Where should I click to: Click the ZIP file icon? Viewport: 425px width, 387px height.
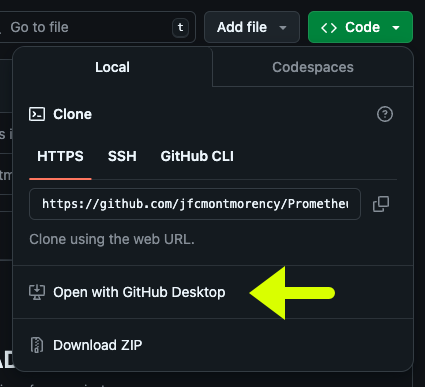[37, 345]
